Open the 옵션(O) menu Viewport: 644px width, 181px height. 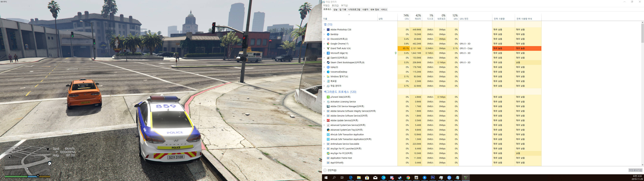[335, 6]
